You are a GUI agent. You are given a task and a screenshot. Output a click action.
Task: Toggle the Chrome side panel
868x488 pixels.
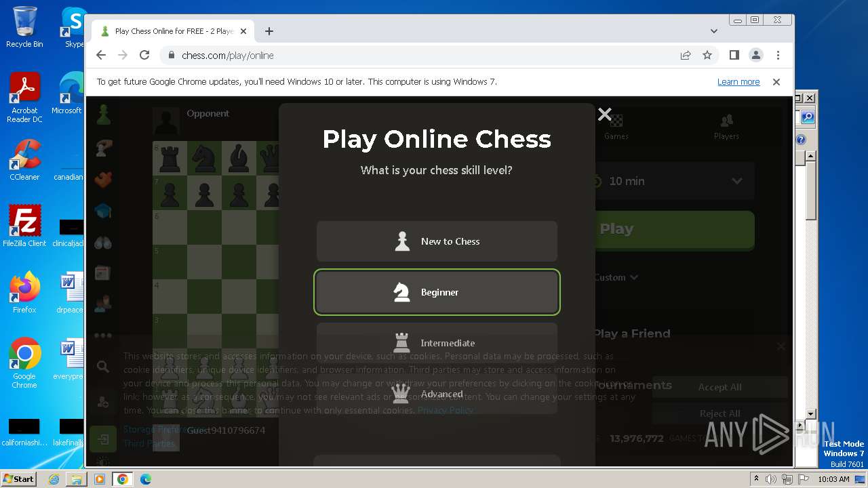coord(734,56)
